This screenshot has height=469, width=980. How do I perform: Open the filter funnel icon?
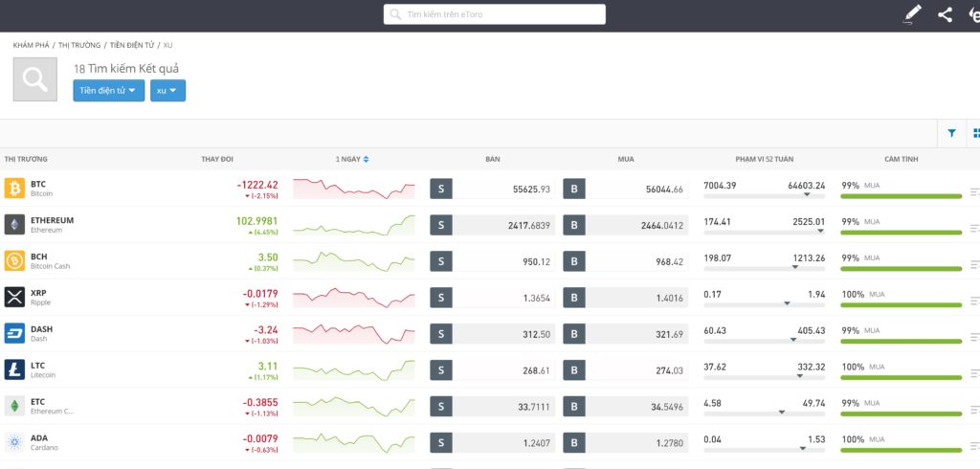tap(951, 133)
